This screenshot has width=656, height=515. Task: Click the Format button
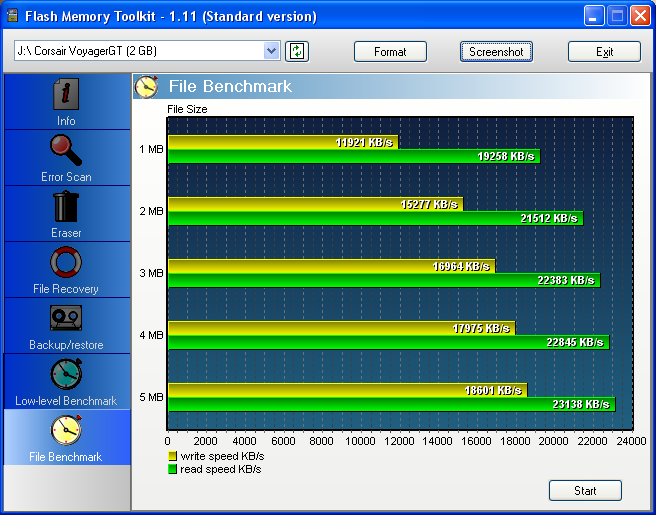coord(390,52)
